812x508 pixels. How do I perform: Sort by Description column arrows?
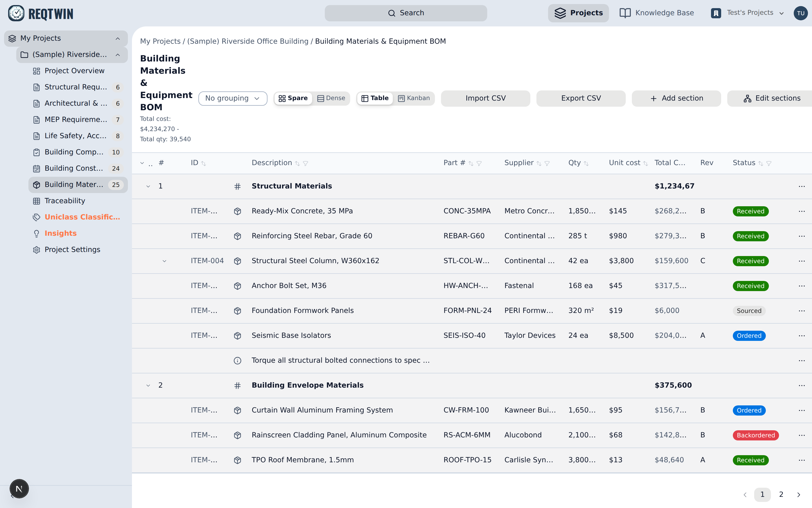(297, 163)
